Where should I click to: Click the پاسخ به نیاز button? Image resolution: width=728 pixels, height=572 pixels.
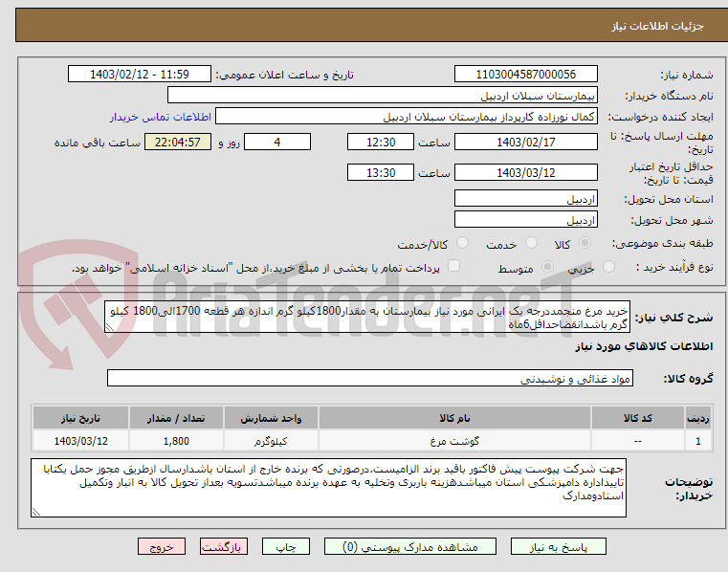(558, 546)
